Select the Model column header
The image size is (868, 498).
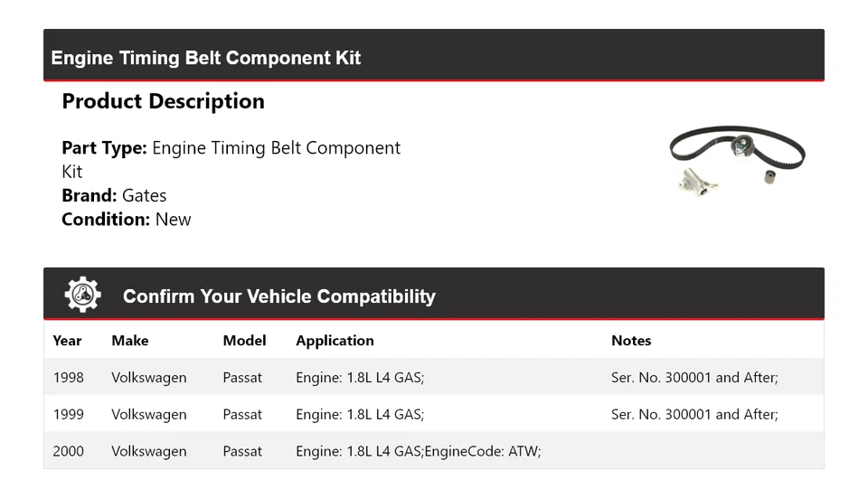[244, 341]
